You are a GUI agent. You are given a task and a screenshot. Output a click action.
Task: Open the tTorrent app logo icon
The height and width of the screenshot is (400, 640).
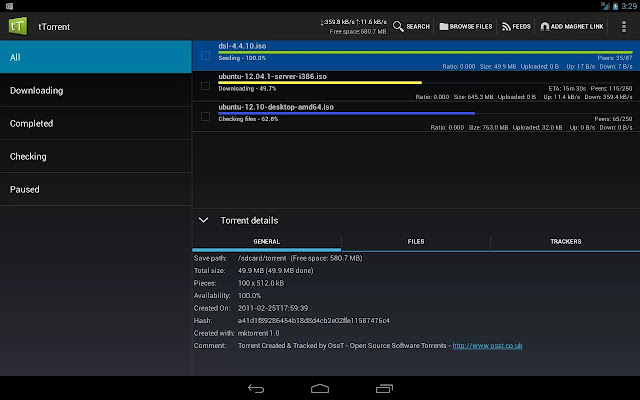point(18,26)
